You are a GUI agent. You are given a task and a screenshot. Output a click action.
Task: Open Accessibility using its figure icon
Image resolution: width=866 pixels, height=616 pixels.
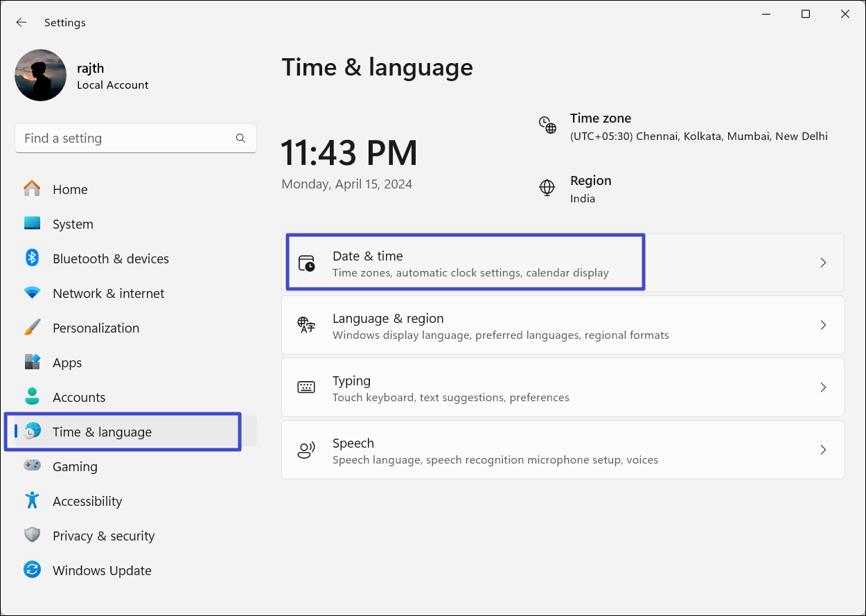[33, 501]
